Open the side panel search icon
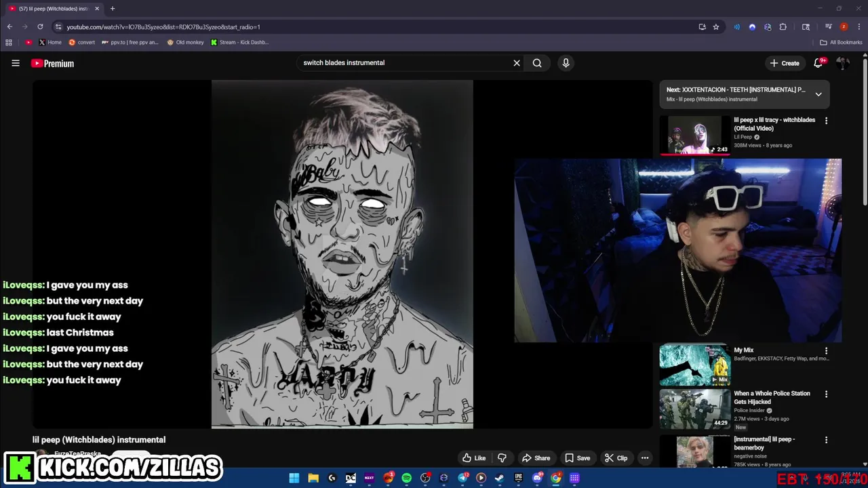This screenshot has width=868, height=488. [806, 27]
